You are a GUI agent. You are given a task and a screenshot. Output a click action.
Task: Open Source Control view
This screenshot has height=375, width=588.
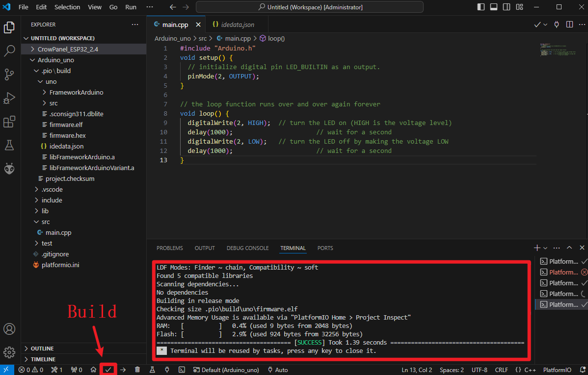click(9, 74)
